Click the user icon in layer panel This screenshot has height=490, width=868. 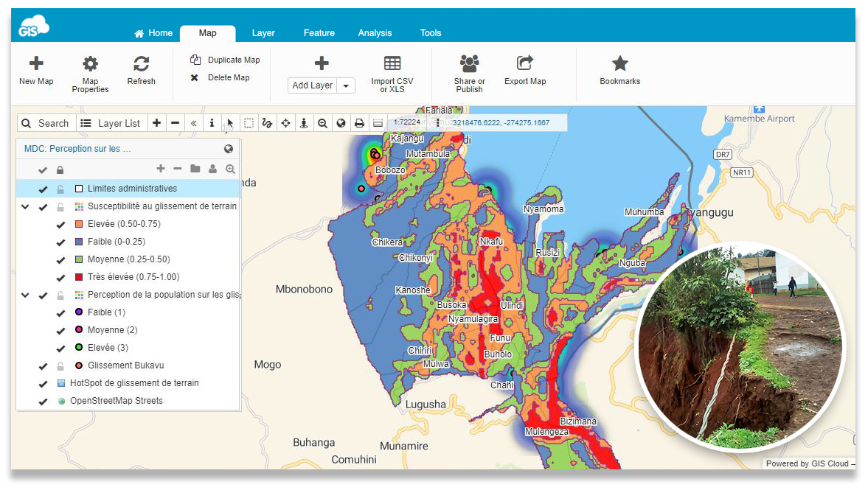[x=212, y=169]
